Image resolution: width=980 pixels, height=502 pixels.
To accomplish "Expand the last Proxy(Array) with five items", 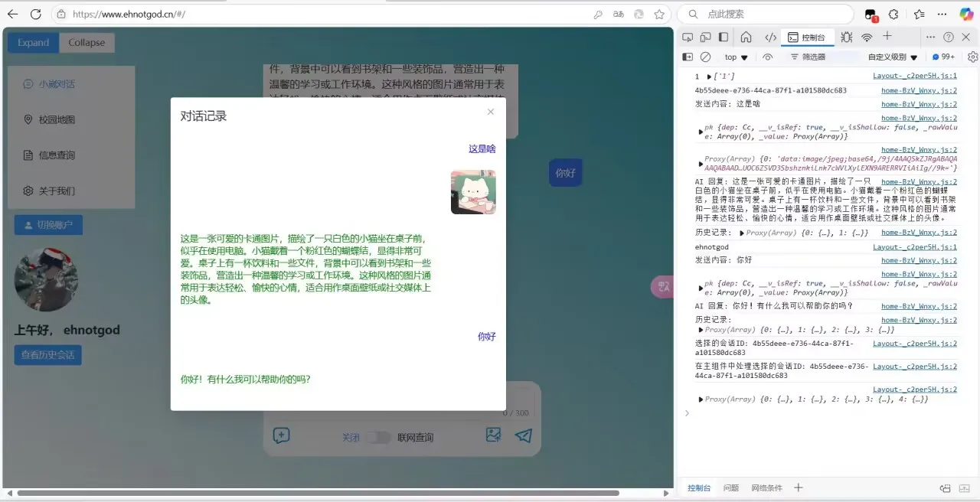I will 701,399.
